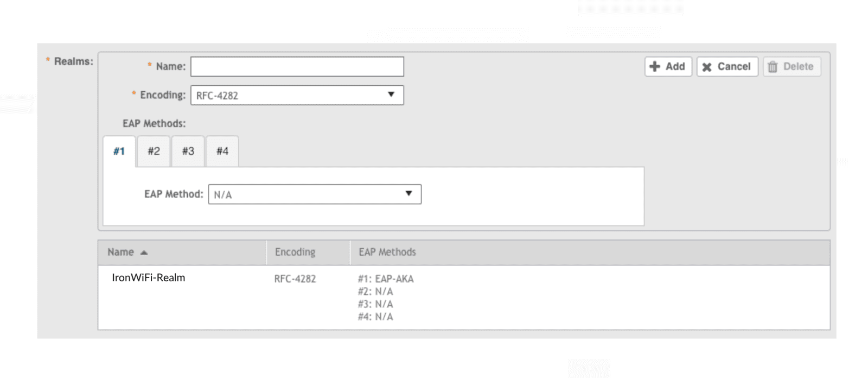Select the IronWiFi-Realm row name
The width and height of the screenshot is (868, 378).
point(148,278)
